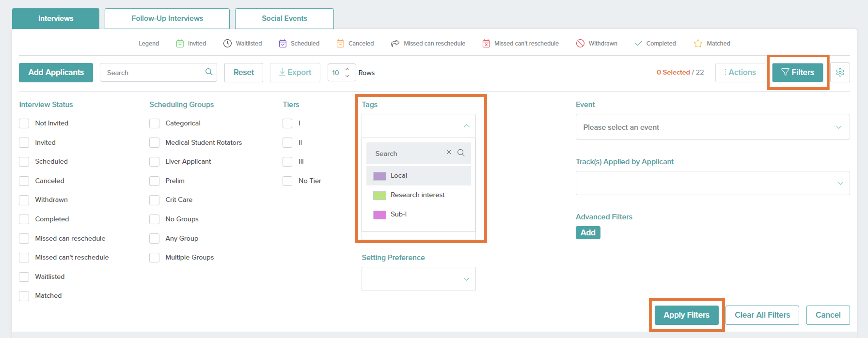Tick the No Groups checkbox

coord(154,219)
